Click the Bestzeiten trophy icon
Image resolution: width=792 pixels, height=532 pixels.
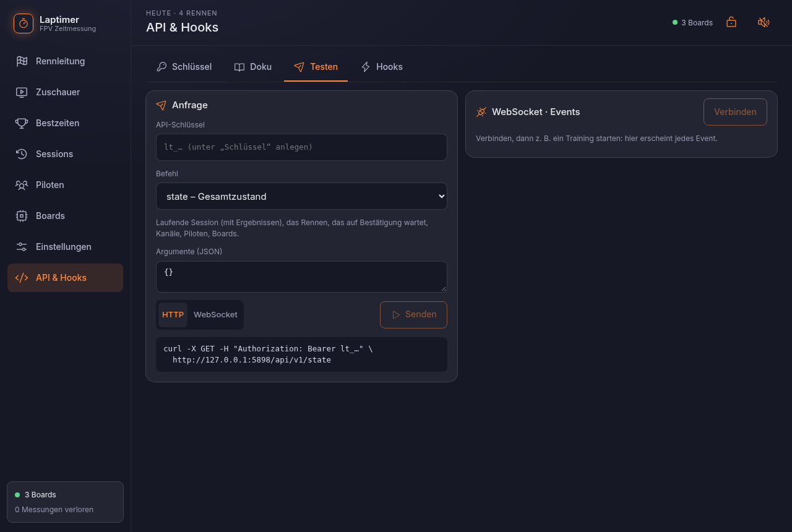[22, 123]
